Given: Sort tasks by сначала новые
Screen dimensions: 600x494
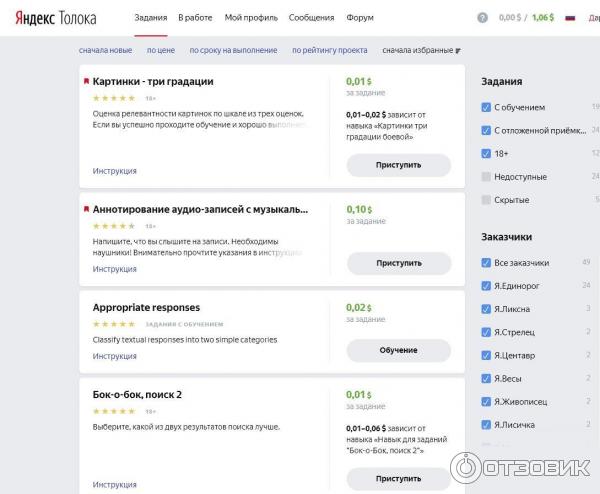Looking at the screenshot, I should tap(105, 50).
